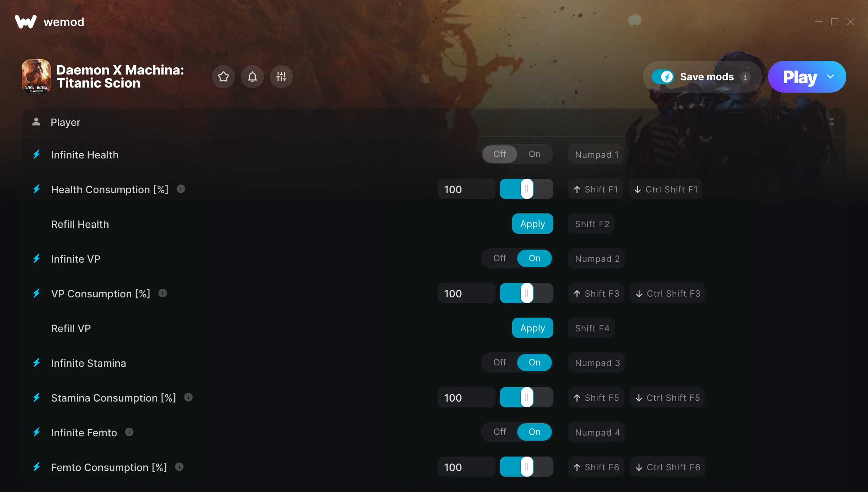Open the notifications bell icon
This screenshot has height=492, width=868.
click(x=252, y=77)
